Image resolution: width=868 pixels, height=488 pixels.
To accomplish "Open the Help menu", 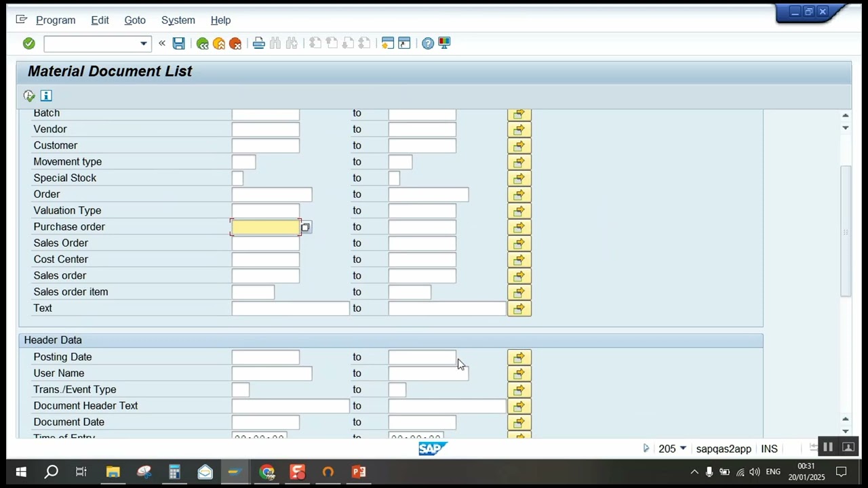I will 220,20.
